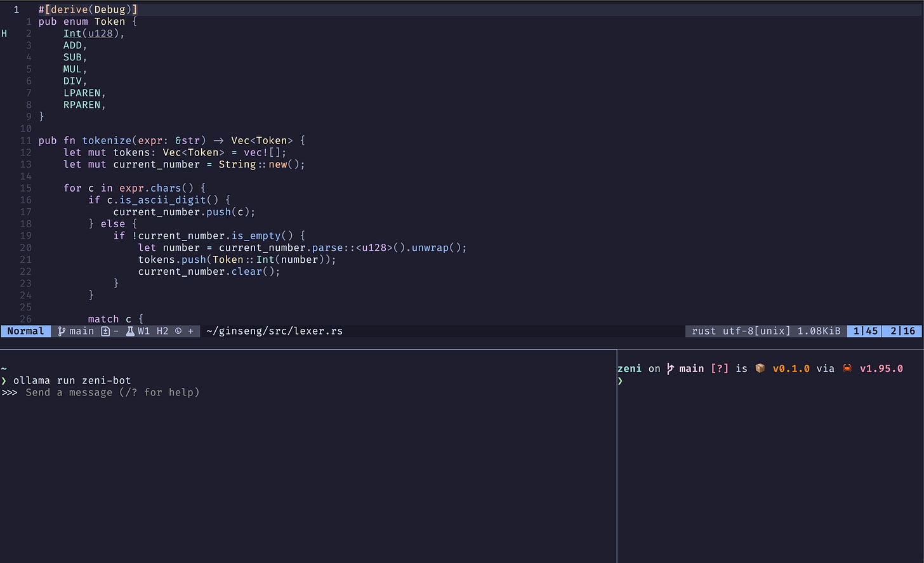Click the plus modified indicator in the statusline
The height and width of the screenshot is (563, 924).
pos(190,331)
